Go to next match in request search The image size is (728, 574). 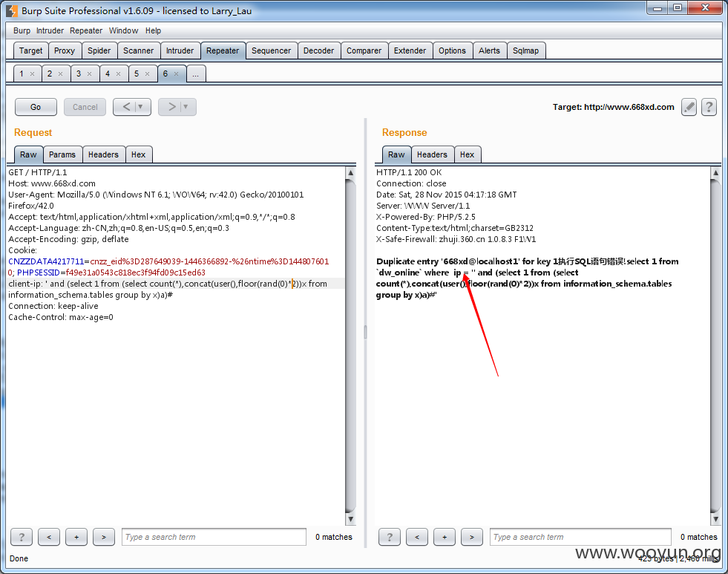(x=104, y=537)
